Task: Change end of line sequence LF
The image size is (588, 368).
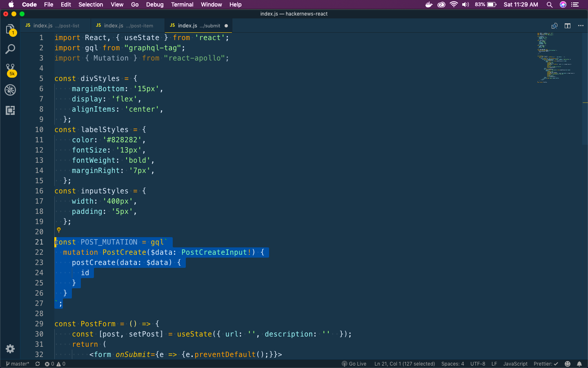Action: 494,364
